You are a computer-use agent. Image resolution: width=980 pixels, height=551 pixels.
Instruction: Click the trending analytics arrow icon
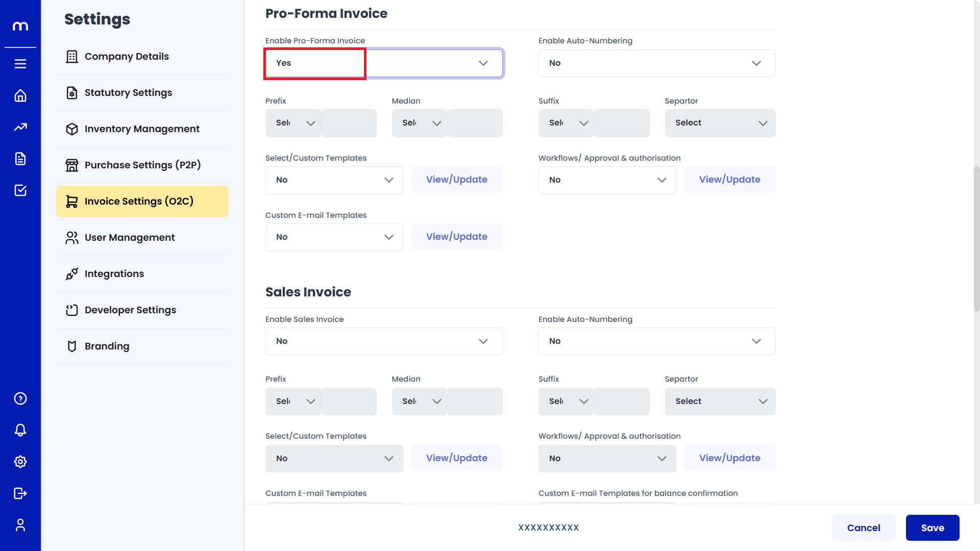coord(20,127)
